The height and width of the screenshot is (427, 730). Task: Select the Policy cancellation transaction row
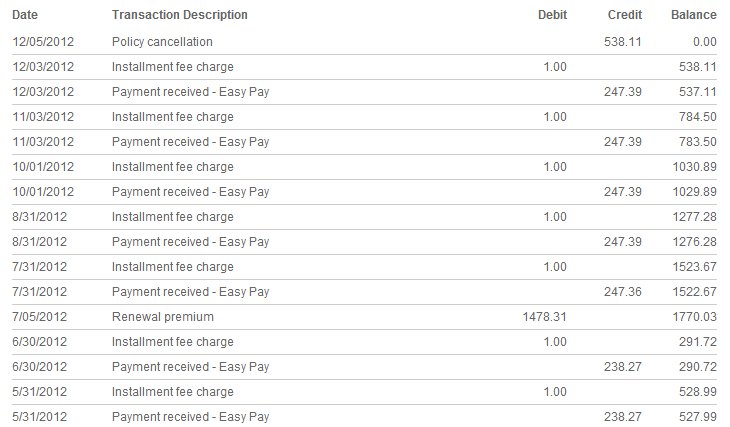point(365,42)
